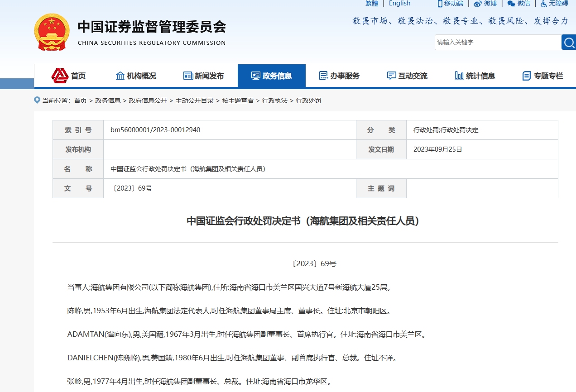Click the 发布机构 label cell

tap(78, 149)
